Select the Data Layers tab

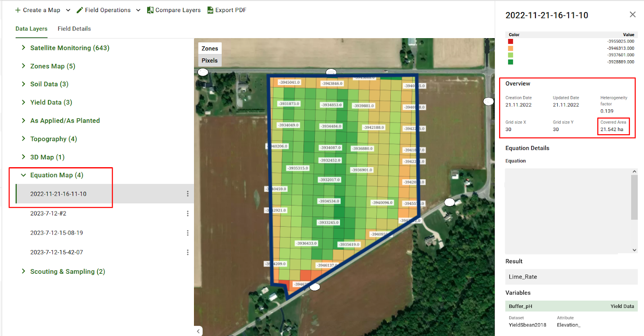click(x=31, y=29)
